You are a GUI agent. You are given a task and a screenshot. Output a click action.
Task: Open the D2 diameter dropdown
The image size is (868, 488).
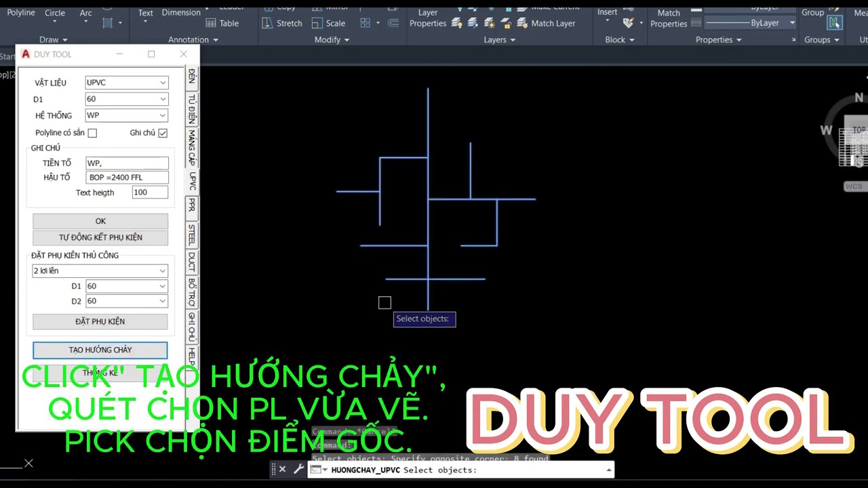tap(163, 301)
